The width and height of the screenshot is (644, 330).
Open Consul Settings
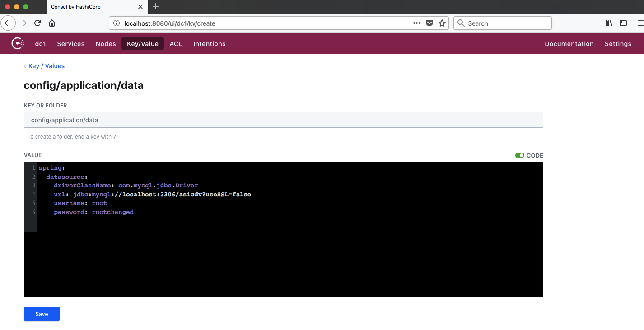tap(618, 44)
